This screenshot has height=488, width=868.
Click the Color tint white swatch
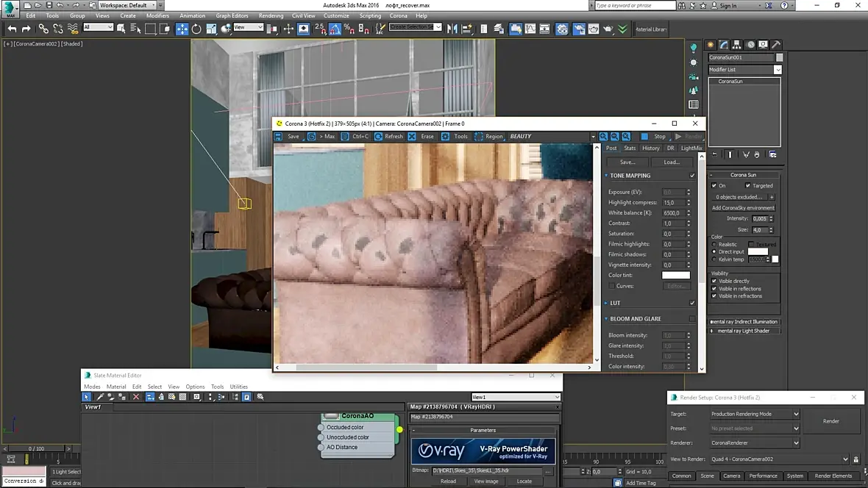click(x=676, y=275)
